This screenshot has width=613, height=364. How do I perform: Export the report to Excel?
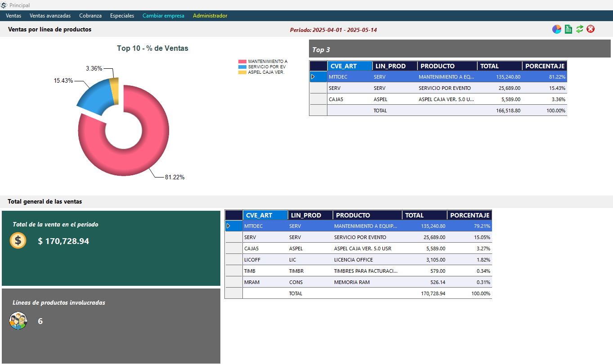[x=568, y=29]
